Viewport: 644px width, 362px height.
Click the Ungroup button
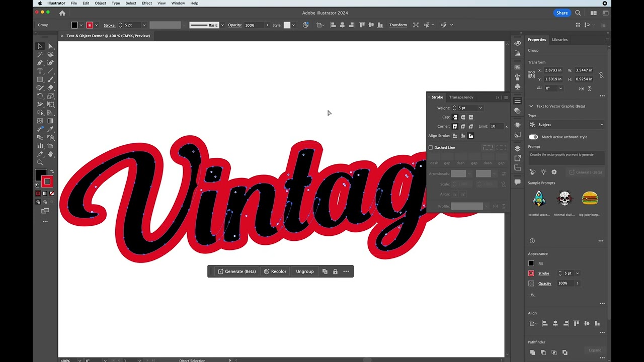[x=305, y=271]
